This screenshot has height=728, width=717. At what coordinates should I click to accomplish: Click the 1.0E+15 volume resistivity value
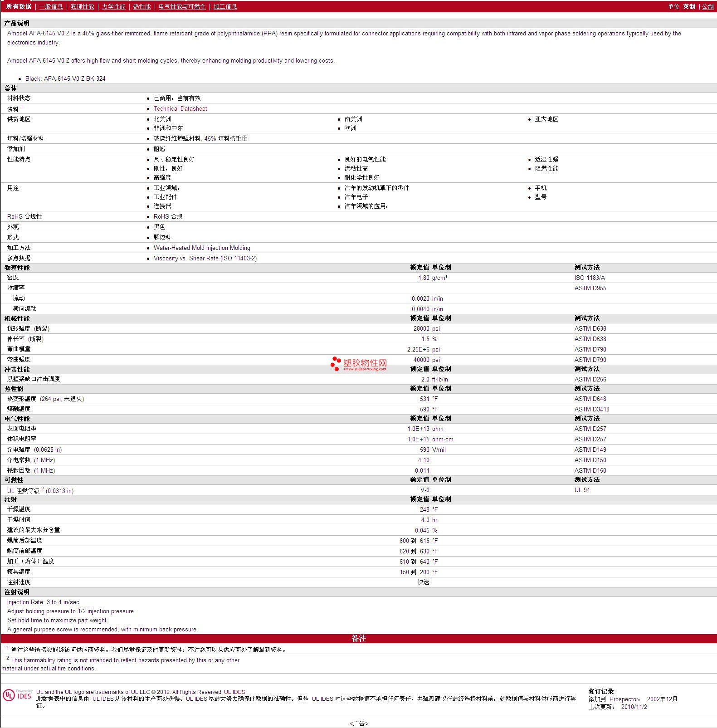coord(418,440)
